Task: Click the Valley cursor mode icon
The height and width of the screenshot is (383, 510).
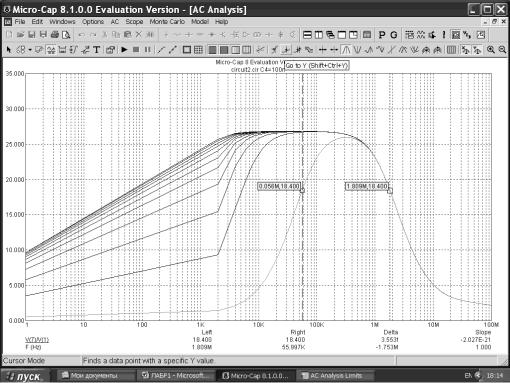Action: click(357, 50)
